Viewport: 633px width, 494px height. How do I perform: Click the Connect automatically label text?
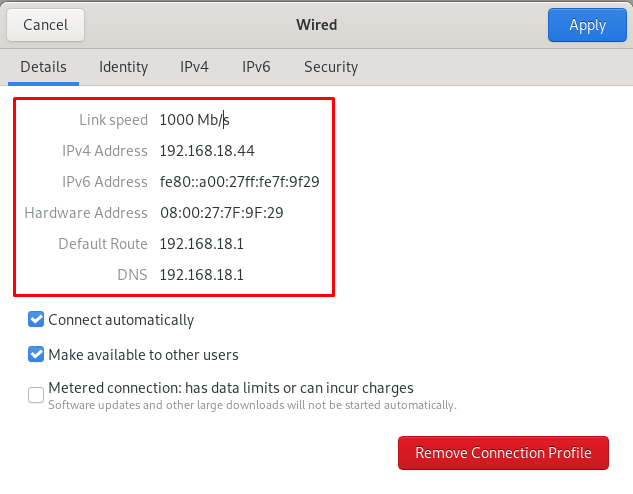tap(121, 320)
